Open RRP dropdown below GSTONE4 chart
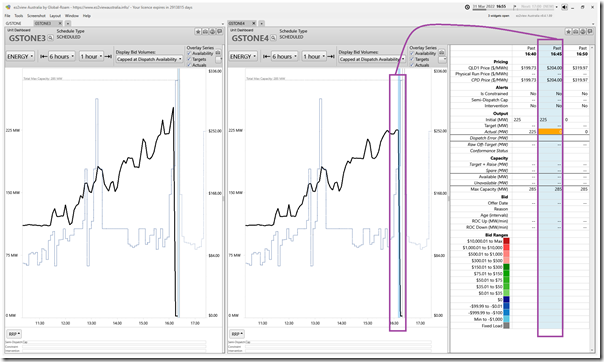The height and width of the screenshot is (362, 604). [x=237, y=334]
